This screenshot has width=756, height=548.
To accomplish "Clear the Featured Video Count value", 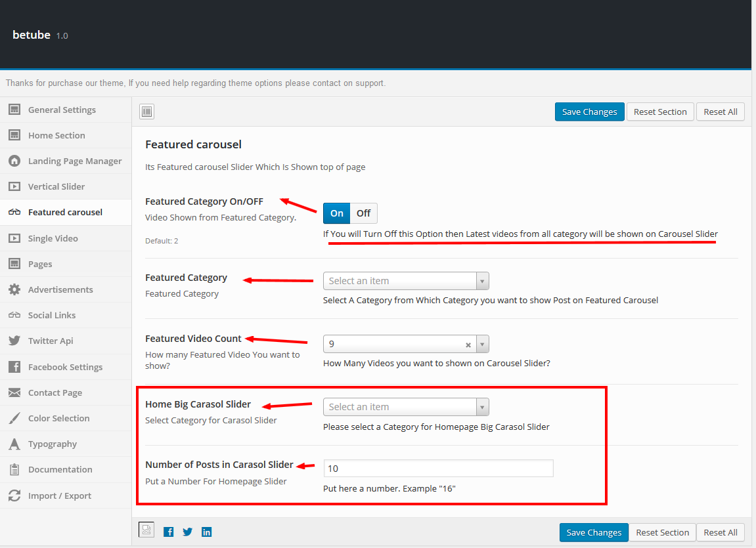I will coord(468,345).
